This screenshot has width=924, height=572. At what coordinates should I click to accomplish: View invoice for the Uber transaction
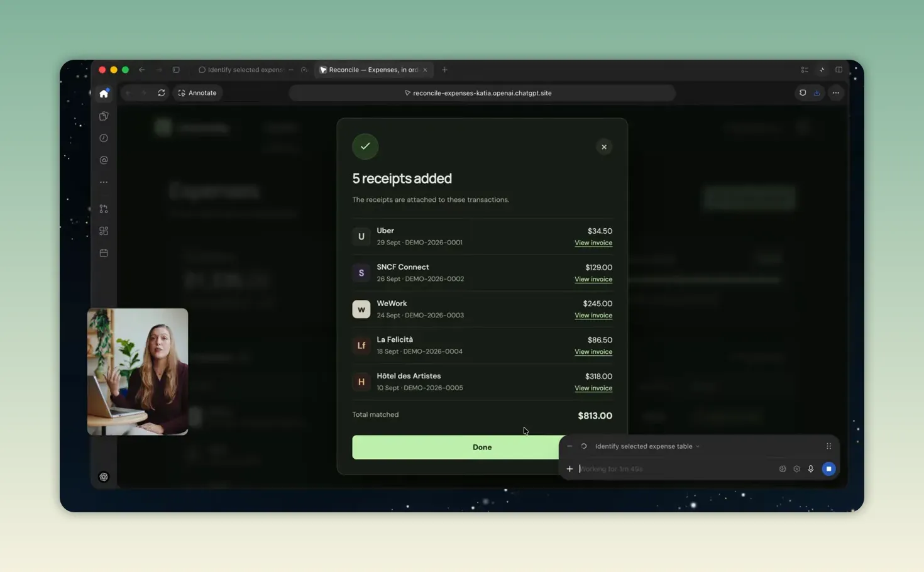click(593, 243)
